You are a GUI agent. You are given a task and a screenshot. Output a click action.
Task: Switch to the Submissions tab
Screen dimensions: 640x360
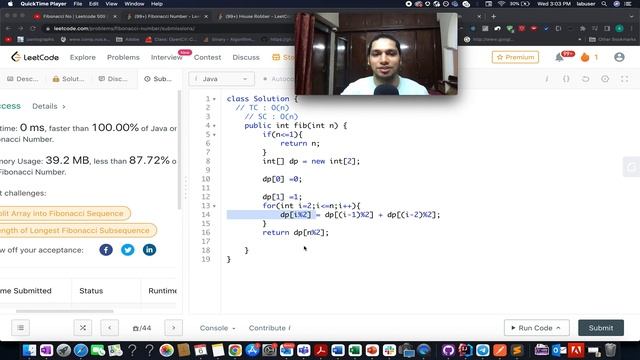point(158,79)
